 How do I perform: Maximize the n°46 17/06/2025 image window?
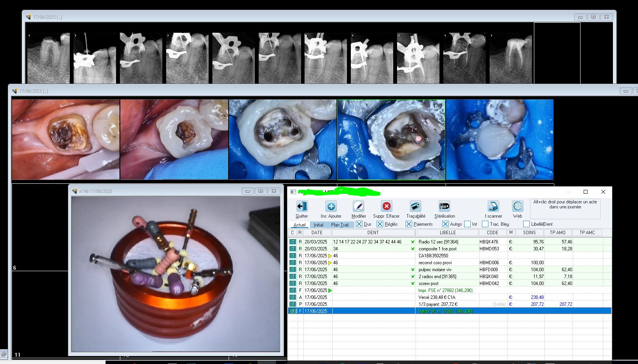[261, 191]
